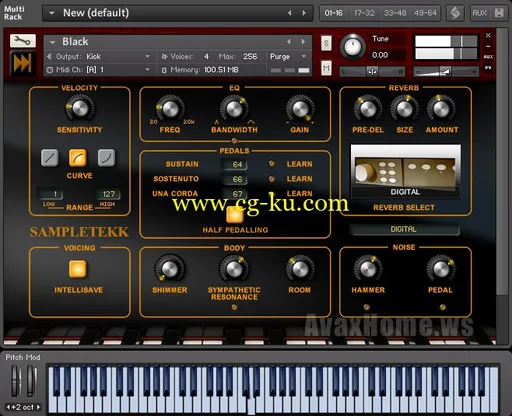512x416 pixels.
Task: Select next instrument using right arrow
Action: point(303,42)
